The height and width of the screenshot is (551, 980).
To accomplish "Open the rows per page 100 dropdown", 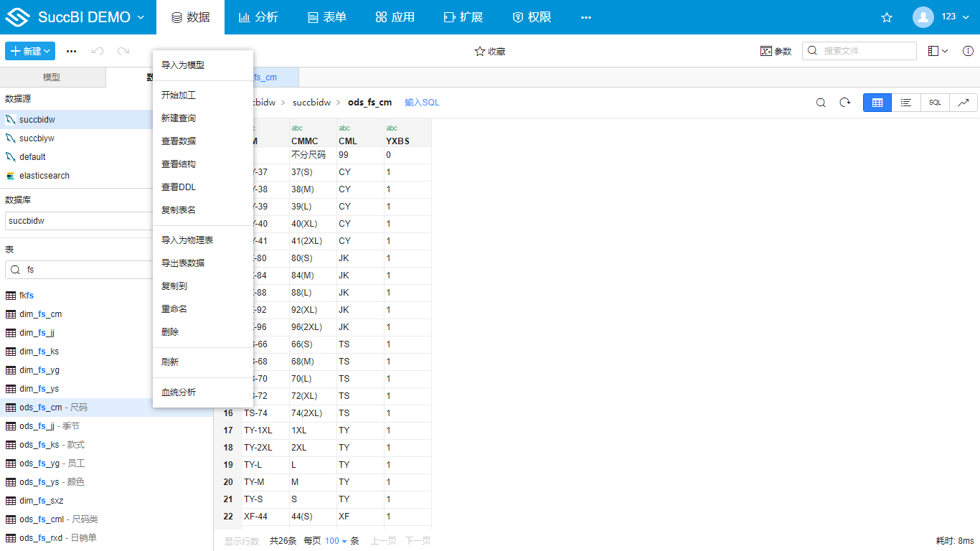I will pyautogui.click(x=336, y=541).
